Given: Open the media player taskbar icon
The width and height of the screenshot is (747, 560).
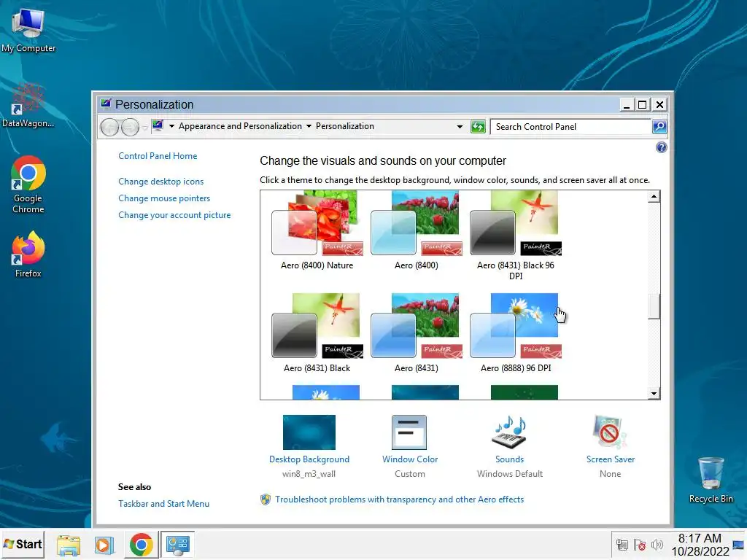Looking at the screenshot, I should [x=104, y=545].
